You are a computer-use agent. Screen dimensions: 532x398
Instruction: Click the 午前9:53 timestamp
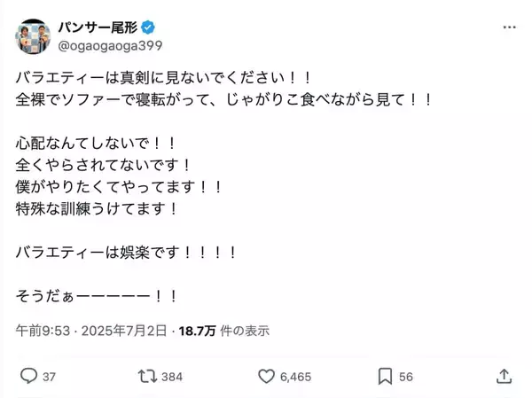tap(38, 331)
